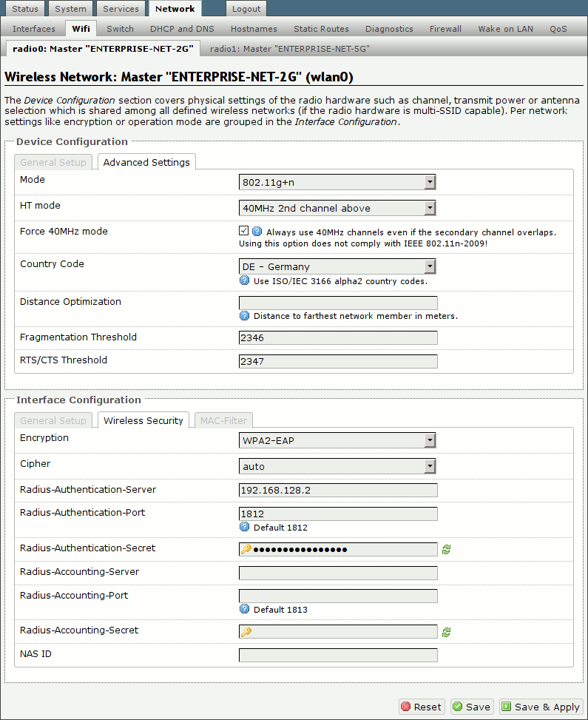Open Static Routes submenu
Viewport: 588px width, 720px height.
pyautogui.click(x=321, y=28)
